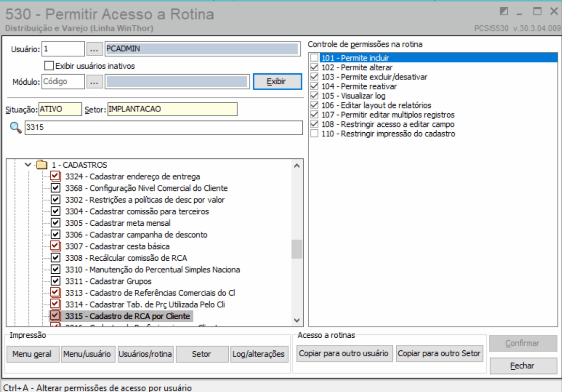Image resolution: width=562 pixels, height=392 pixels.
Task: Check 101 - Permite incluir permission
Action: pos(314,58)
